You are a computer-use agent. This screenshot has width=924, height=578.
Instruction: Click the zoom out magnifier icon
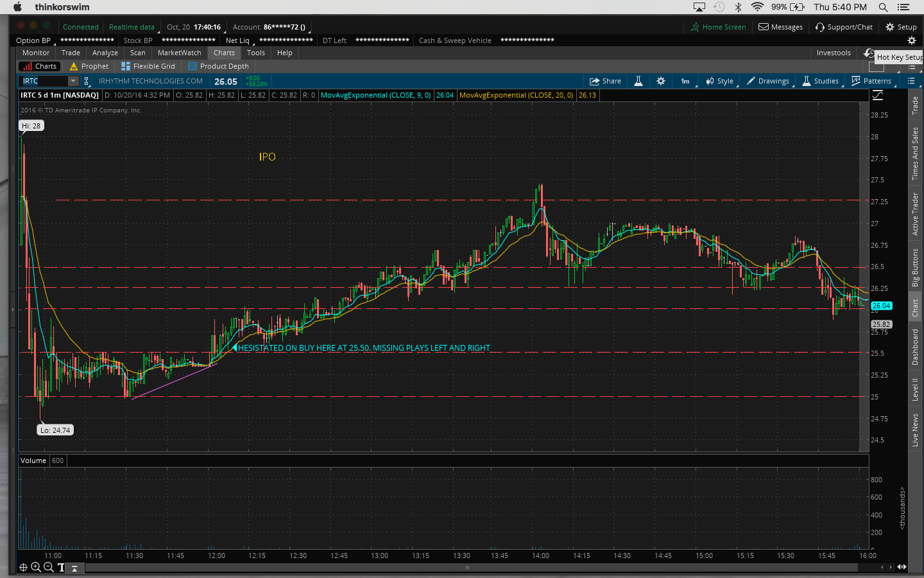click(48, 567)
